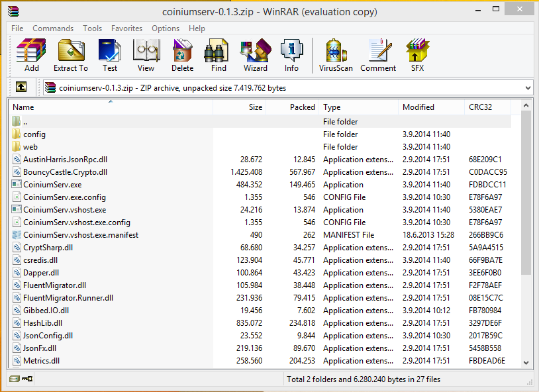
Task: Select BouncyCastle.Crypto.dll file name
Action: [x=66, y=172]
